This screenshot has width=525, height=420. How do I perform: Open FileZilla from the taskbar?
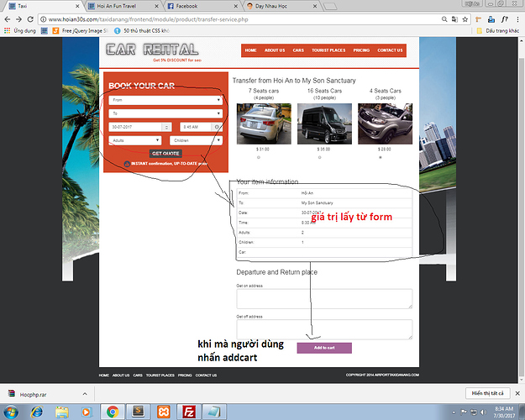pos(190,411)
